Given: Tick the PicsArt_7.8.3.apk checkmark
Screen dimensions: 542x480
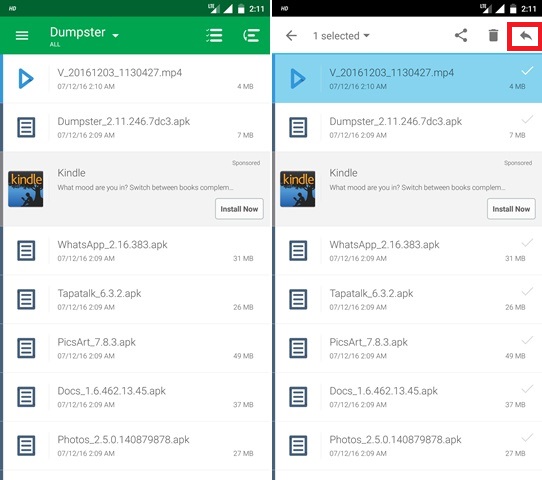Looking at the screenshot, I should tap(527, 341).
